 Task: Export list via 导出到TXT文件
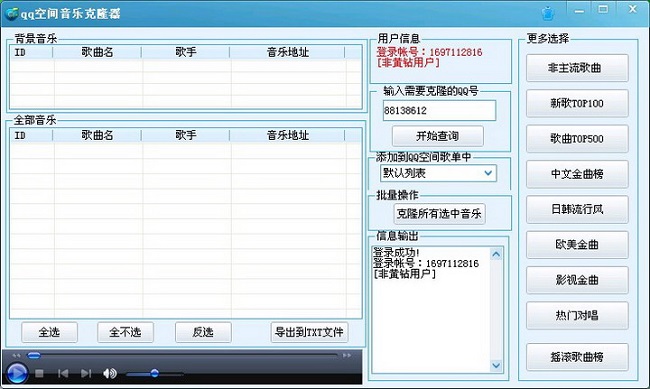(309, 332)
